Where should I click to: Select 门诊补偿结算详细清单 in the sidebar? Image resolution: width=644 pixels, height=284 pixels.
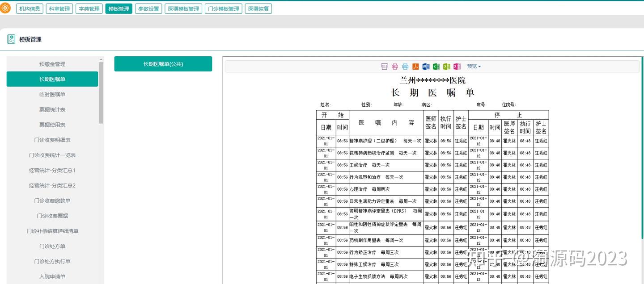[x=52, y=231]
